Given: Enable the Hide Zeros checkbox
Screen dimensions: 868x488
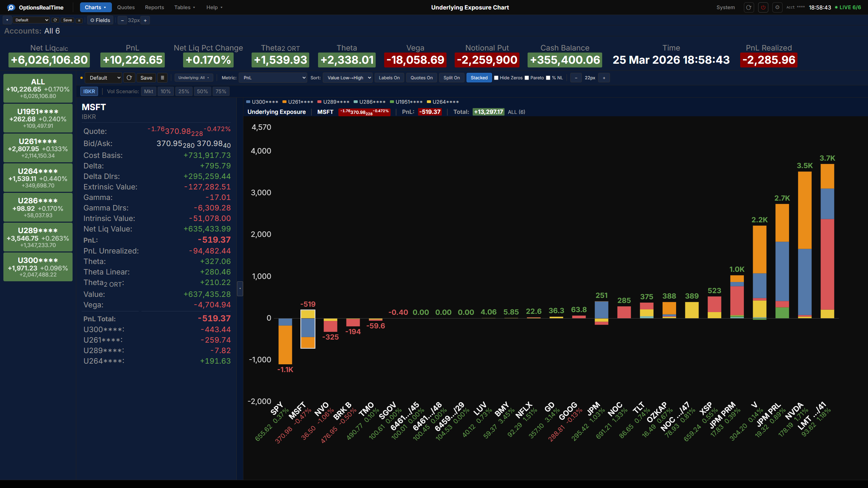Looking at the screenshot, I should tap(496, 78).
